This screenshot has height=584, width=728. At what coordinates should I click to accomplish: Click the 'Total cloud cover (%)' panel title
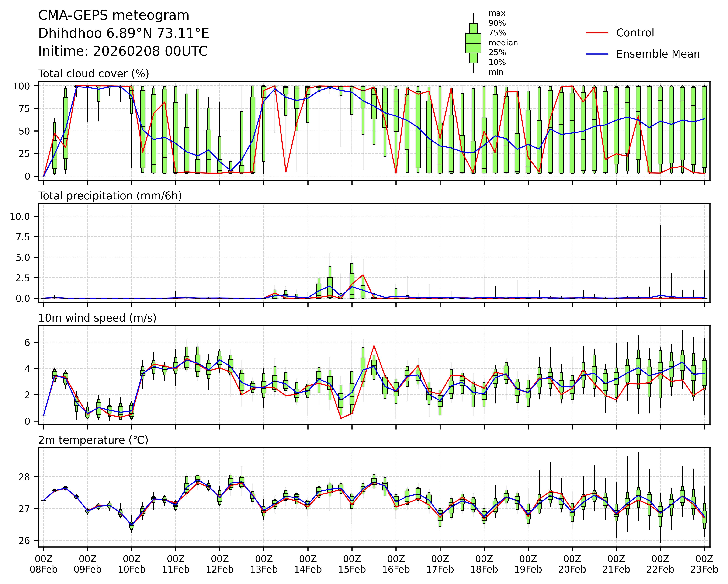(94, 74)
